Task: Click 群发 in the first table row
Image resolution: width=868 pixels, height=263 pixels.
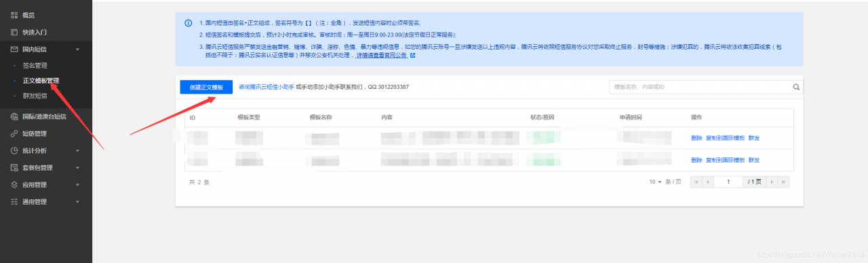Action: [754, 138]
